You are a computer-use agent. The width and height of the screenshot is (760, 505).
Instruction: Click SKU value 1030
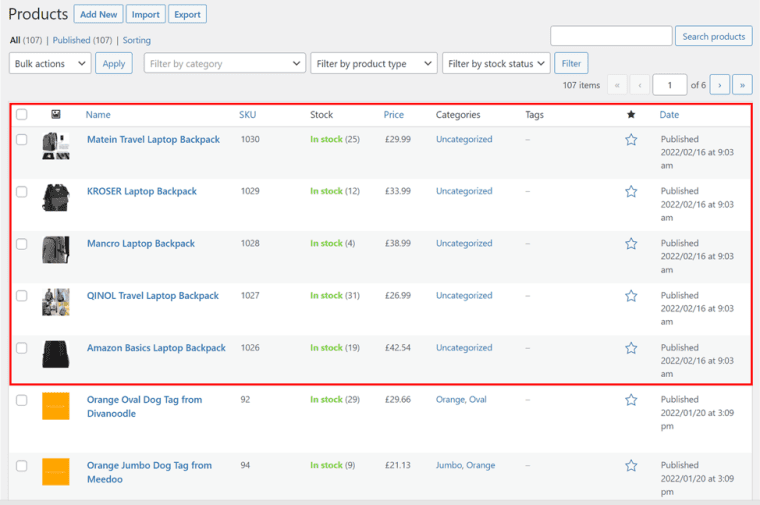pos(250,139)
